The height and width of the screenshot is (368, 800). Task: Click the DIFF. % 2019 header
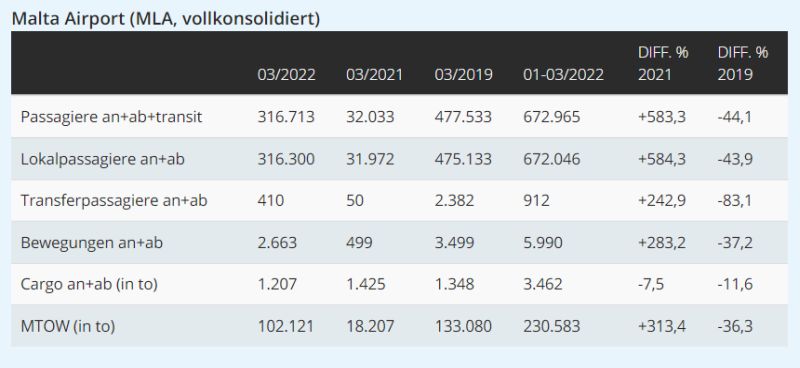point(743,63)
